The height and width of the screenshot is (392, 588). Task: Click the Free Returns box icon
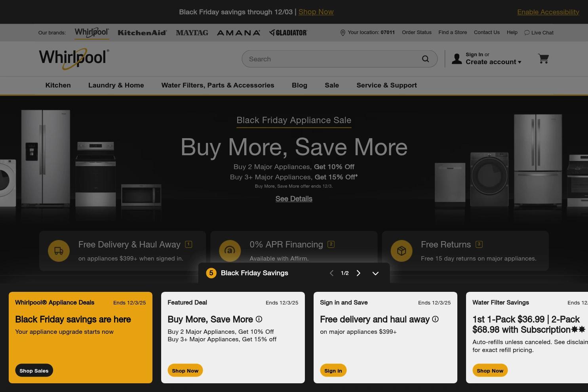pos(402,251)
